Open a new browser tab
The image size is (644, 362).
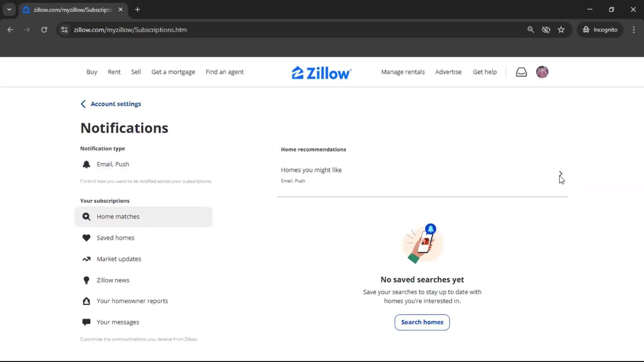tap(138, 10)
